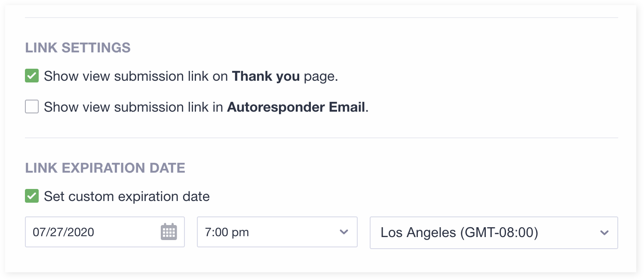
Task: Click the timezone dropdown chevron arrow
Action: [x=604, y=233]
